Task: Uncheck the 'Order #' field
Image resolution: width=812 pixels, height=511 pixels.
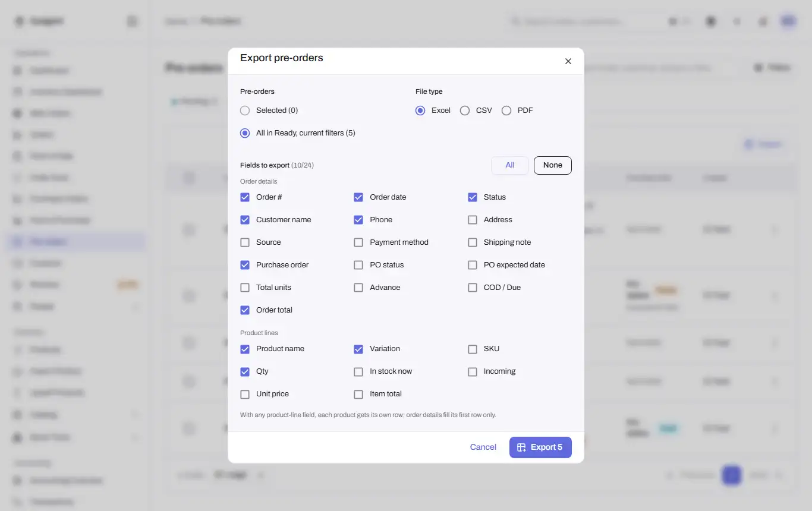Action: (245, 197)
